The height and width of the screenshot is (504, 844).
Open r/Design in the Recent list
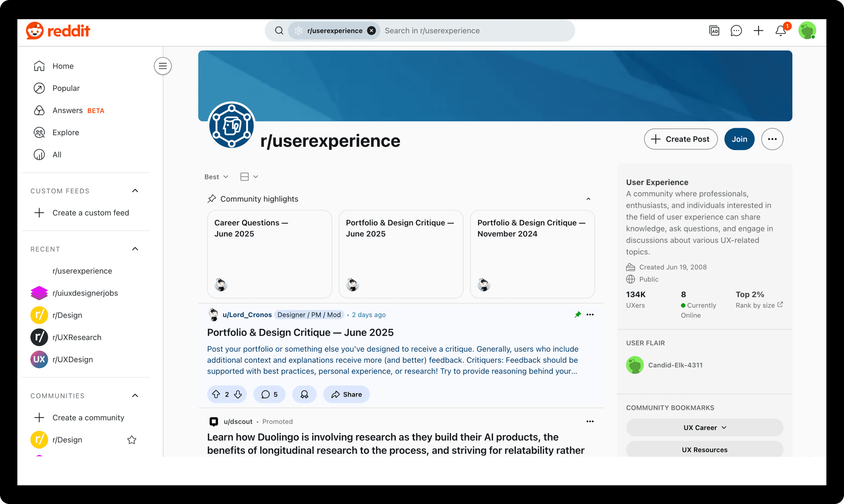(86, 315)
